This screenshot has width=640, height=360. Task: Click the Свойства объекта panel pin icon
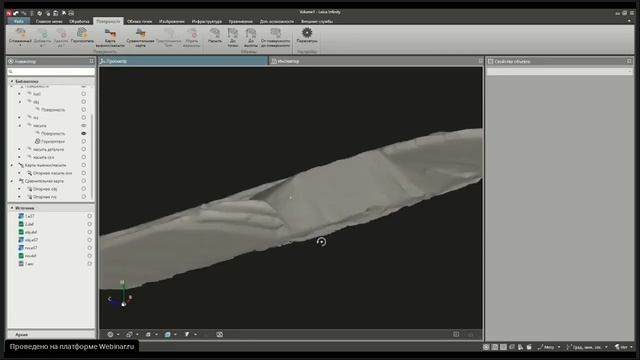[629, 61]
